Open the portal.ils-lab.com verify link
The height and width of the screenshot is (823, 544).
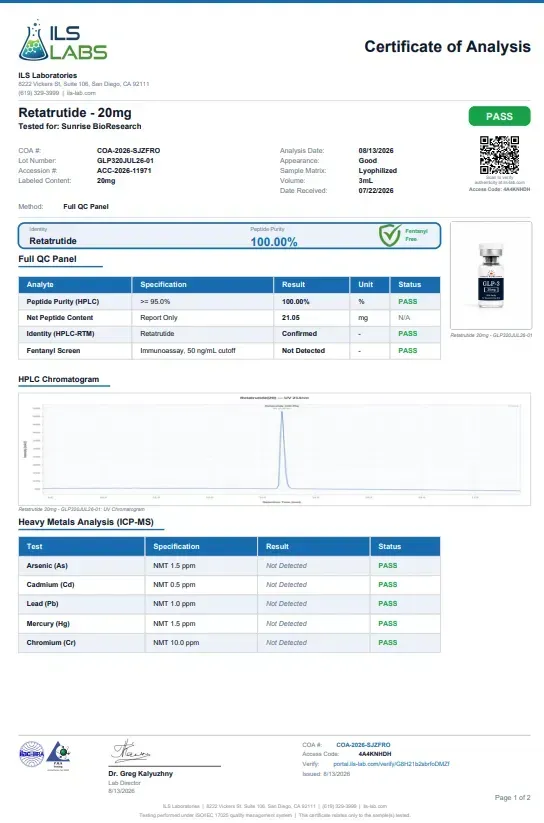[x=391, y=764]
